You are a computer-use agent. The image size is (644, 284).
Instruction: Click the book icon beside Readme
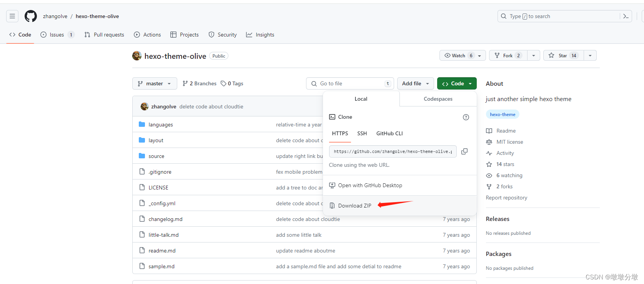[x=489, y=131]
